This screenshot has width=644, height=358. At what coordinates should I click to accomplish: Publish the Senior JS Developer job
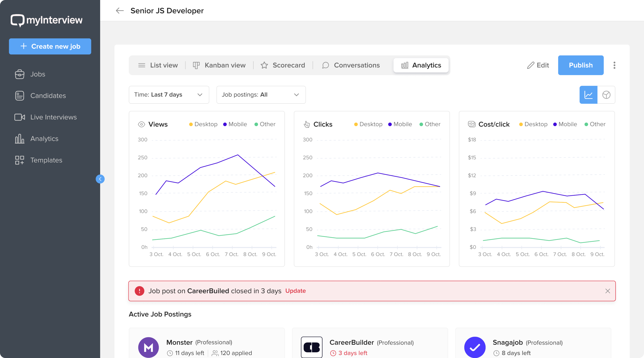pos(580,65)
